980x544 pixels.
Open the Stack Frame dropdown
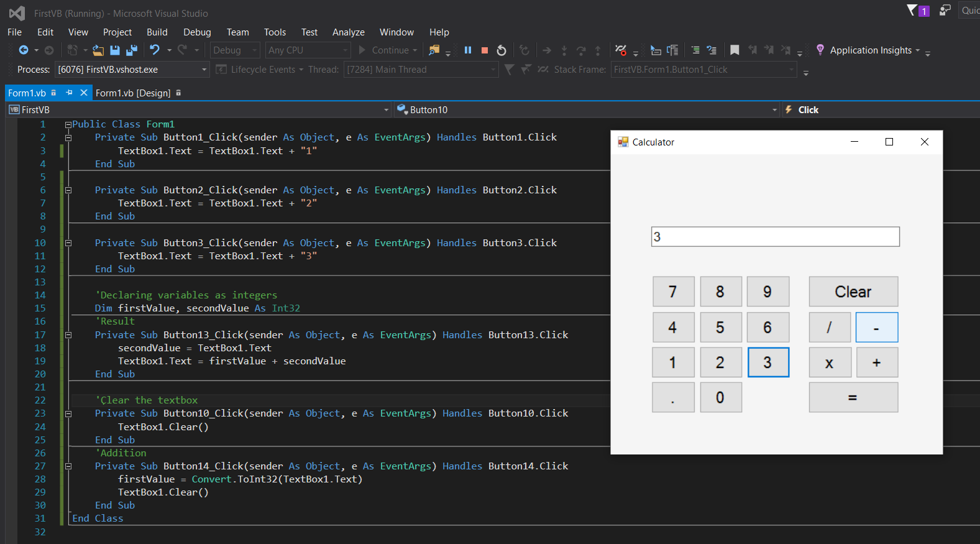703,70
